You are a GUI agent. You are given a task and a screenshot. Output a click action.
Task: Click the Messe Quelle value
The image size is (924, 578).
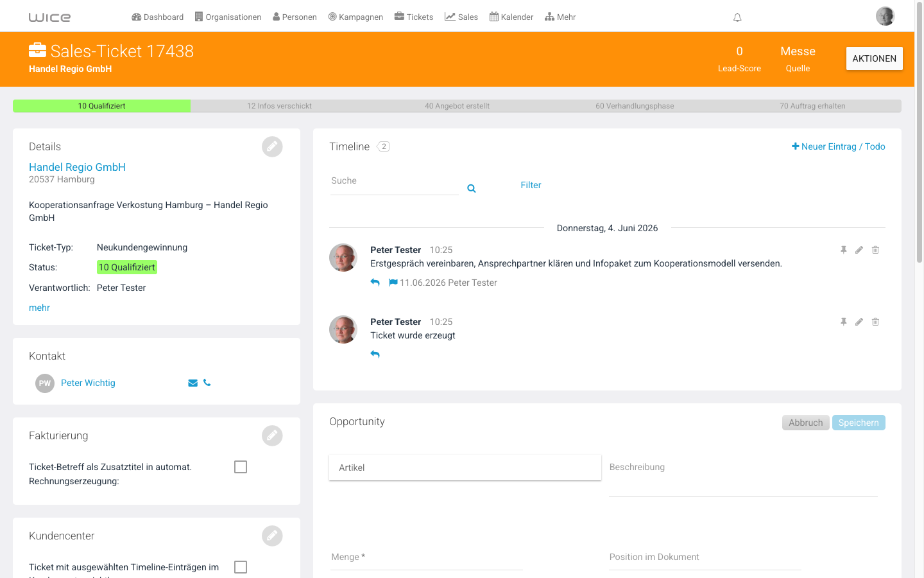(798, 51)
